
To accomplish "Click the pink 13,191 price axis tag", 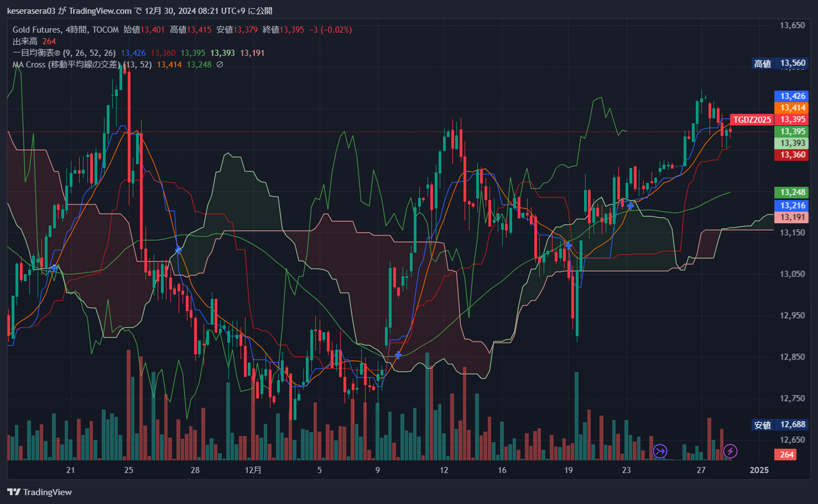I will click(x=791, y=218).
